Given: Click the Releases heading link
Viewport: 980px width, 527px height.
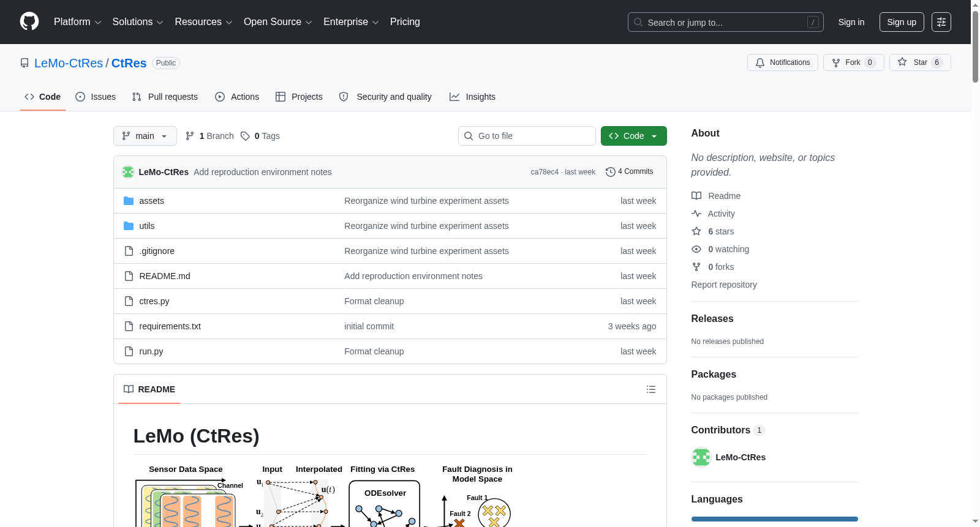Looking at the screenshot, I should tap(712, 319).
